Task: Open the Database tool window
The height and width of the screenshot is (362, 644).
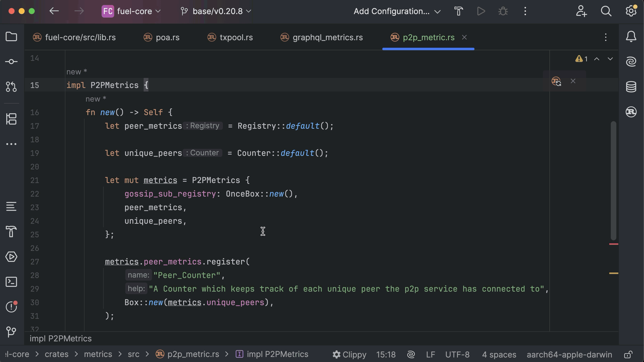Action: tap(631, 87)
